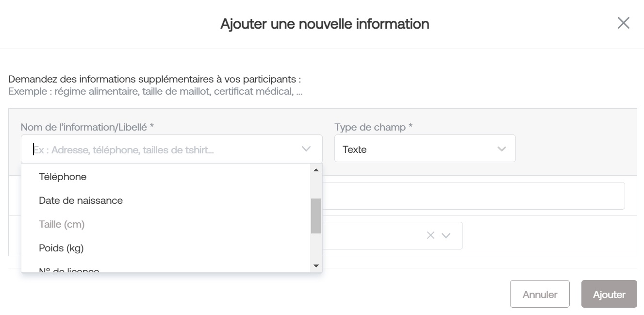
Task: Cancel with the Annuler button
Action: (x=540, y=294)
